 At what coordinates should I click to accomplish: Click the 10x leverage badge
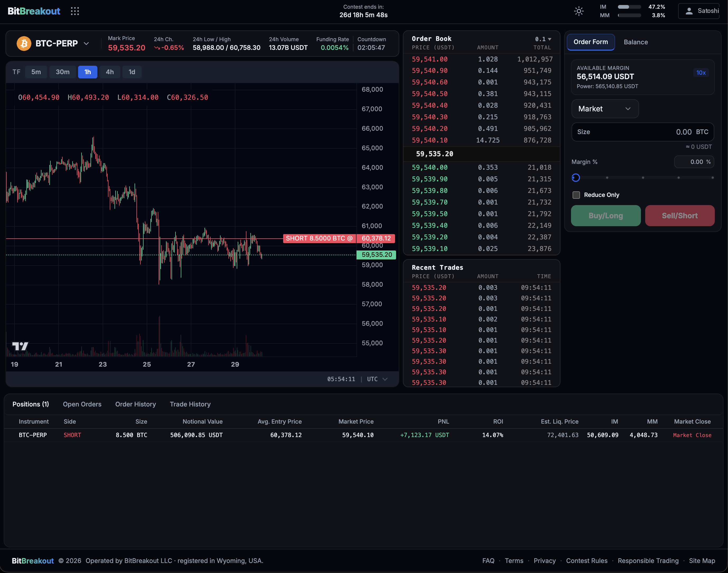coord(701,73)
